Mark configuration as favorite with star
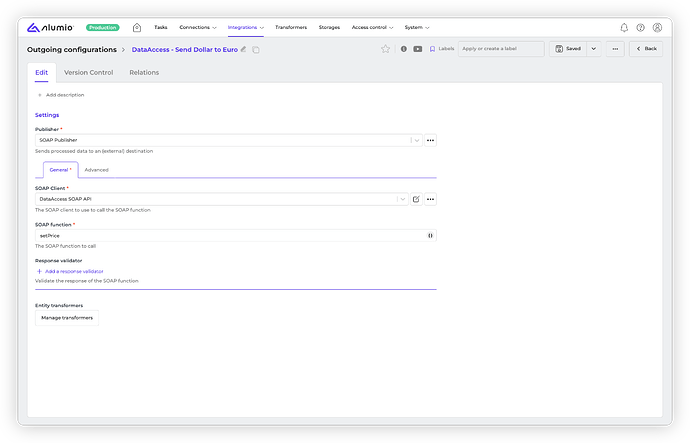 click(385, 49)
